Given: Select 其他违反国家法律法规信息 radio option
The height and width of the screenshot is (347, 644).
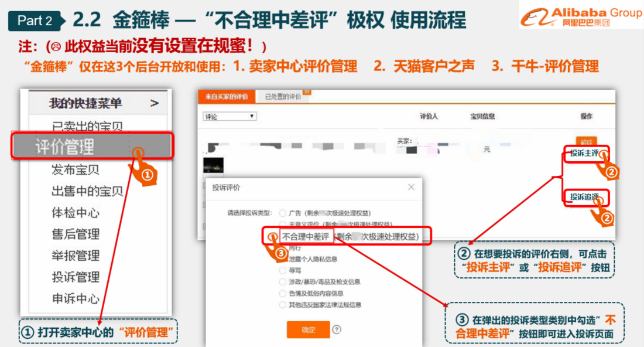Looking at the screenshot, I should [283, 305].
